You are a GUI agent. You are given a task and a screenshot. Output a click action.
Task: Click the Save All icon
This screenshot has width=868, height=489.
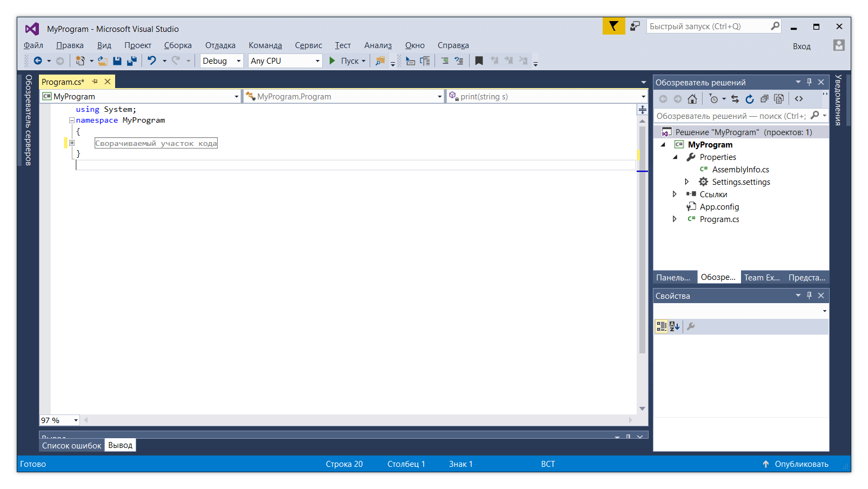pos(131,61)
